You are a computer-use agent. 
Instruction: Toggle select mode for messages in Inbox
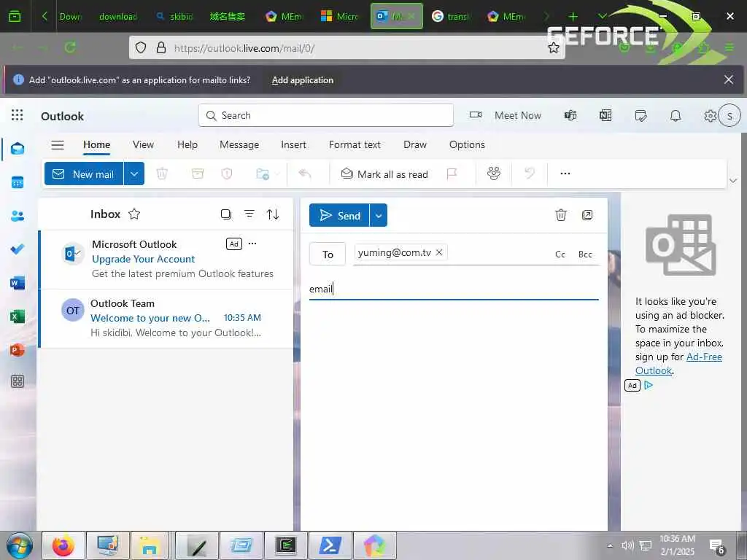[x=226, y=214]
